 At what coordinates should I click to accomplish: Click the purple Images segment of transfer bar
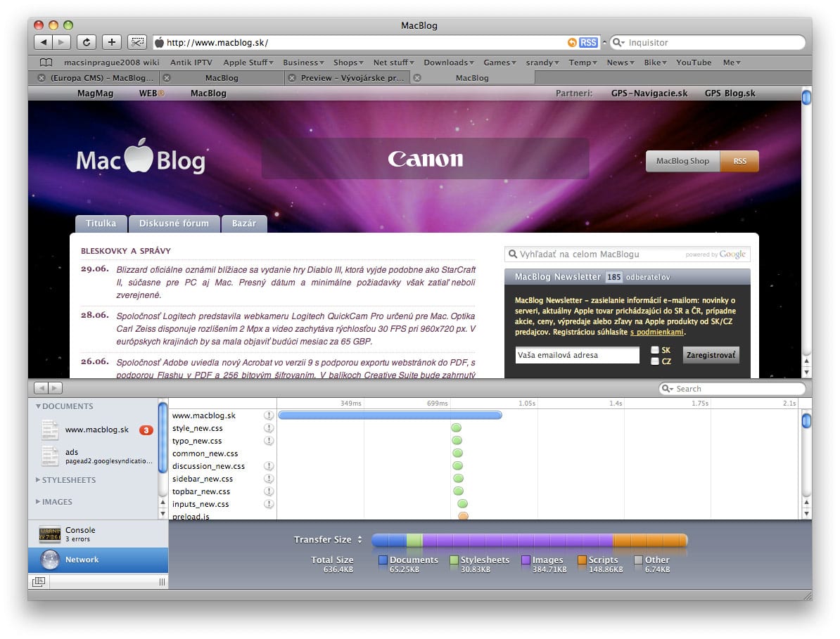(x=518, y=541)
